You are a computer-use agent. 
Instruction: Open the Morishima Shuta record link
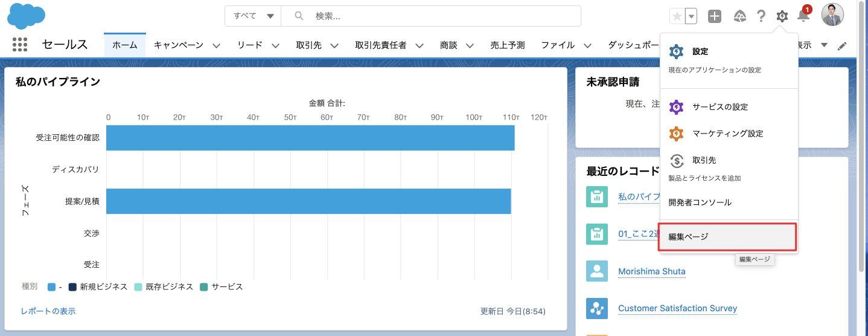pos(652,271)
